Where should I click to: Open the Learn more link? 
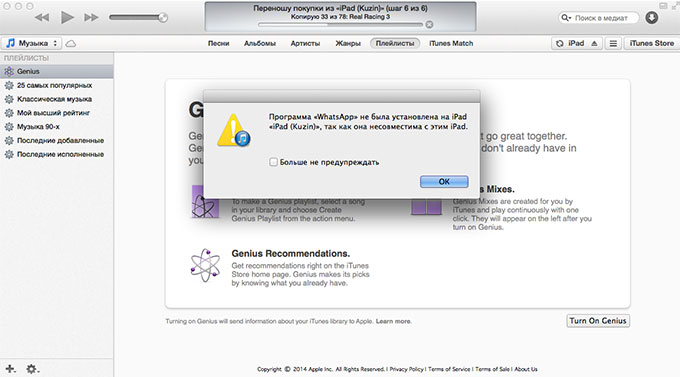point(393,321)
